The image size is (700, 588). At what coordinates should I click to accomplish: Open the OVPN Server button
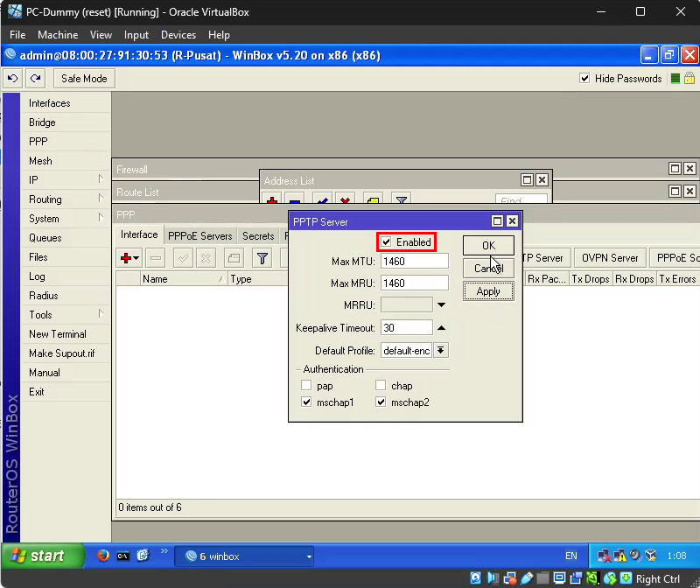coord(610,258)
